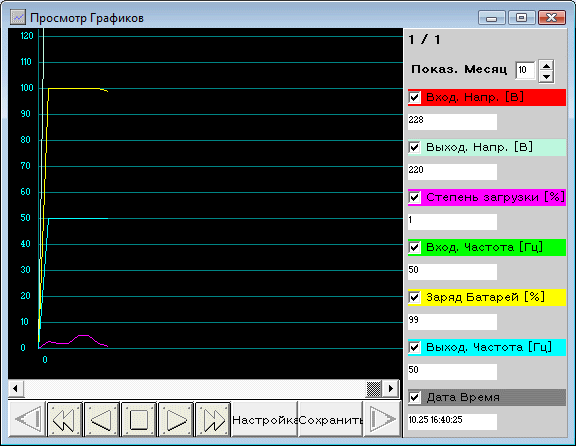Screen dimensions: 576x446
Task: Click the fast rewind double-arrow icon
Action: [x=65, y=419]
